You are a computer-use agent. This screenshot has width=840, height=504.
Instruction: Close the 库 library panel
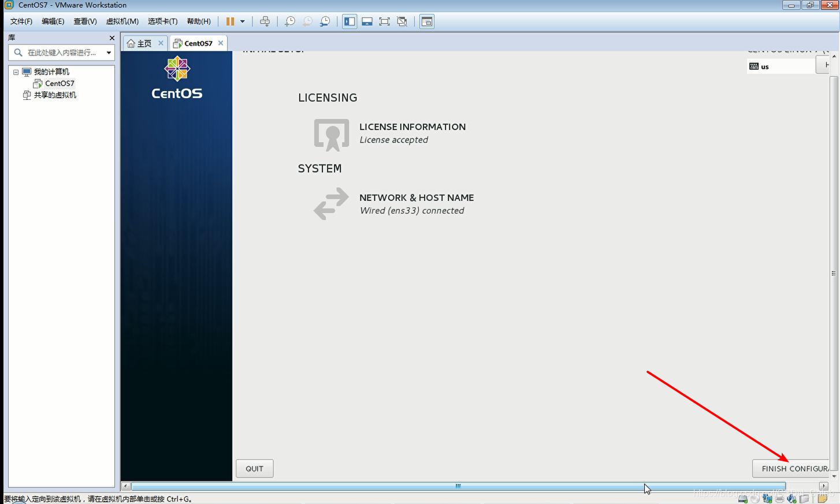point(111,38)
